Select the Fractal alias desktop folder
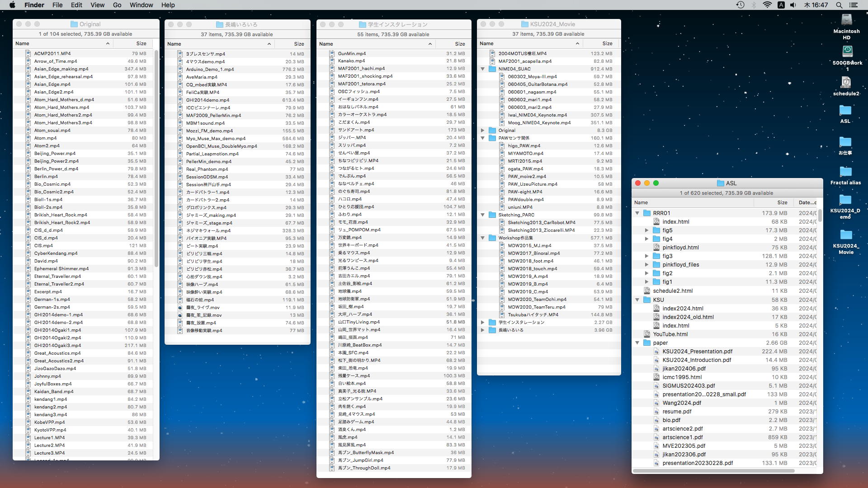This screenshot has height=488, width=868. [x=845, y=172]
